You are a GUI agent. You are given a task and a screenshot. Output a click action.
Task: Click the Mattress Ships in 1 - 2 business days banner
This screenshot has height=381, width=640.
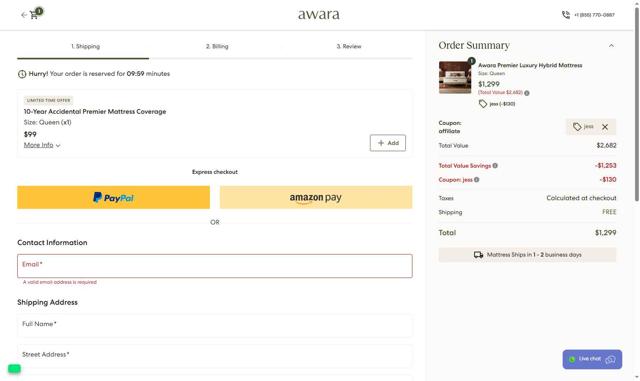527,255
